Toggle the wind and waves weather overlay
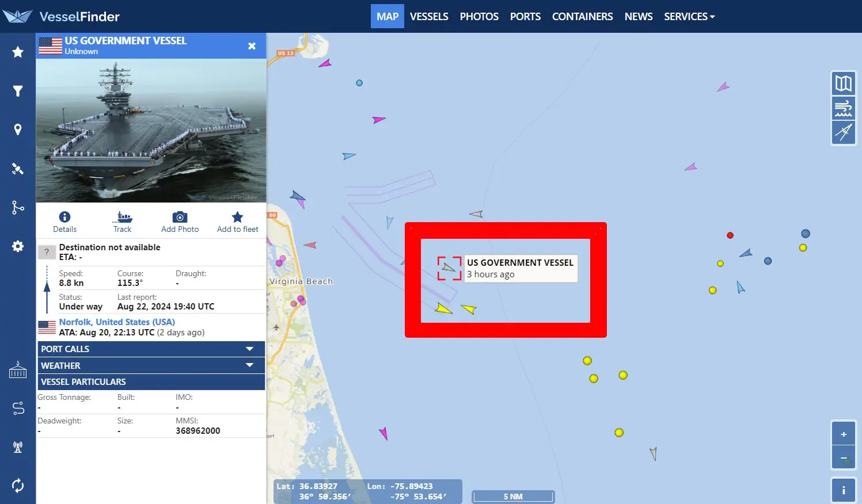Viewport: 862px width, 504px height. point(844,108)
